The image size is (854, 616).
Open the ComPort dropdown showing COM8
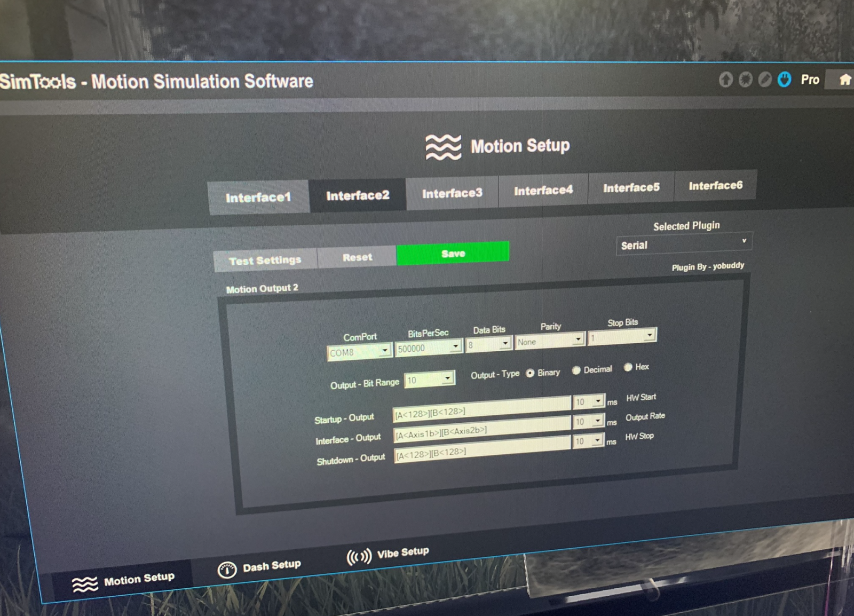point(359,352)
